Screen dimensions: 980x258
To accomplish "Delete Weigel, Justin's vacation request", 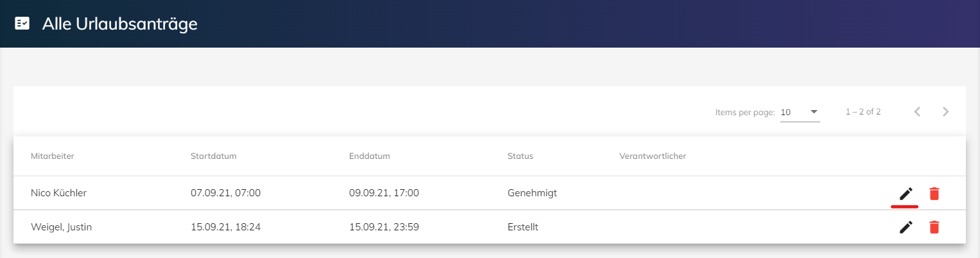I will click(x=934, y=227).
